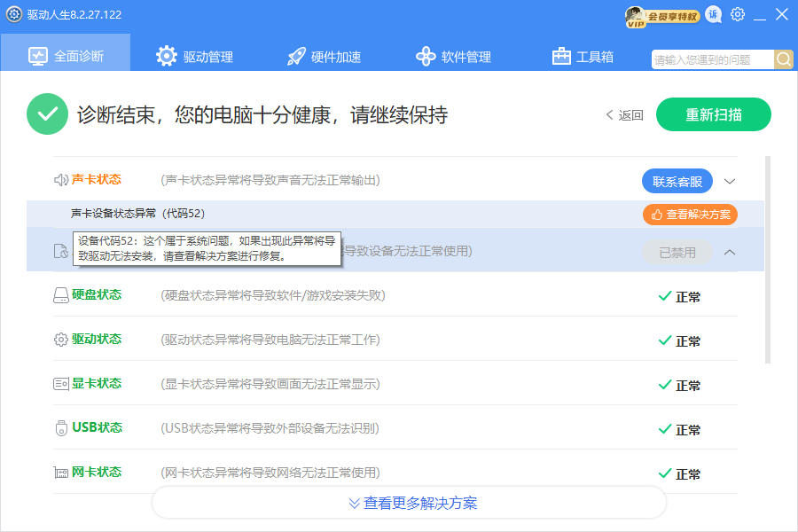This screenshot has width=798, height=532.
Task: Expand 查看更多解决方案 at bottom
Action: pyautogui.click(x=409, y=503)
